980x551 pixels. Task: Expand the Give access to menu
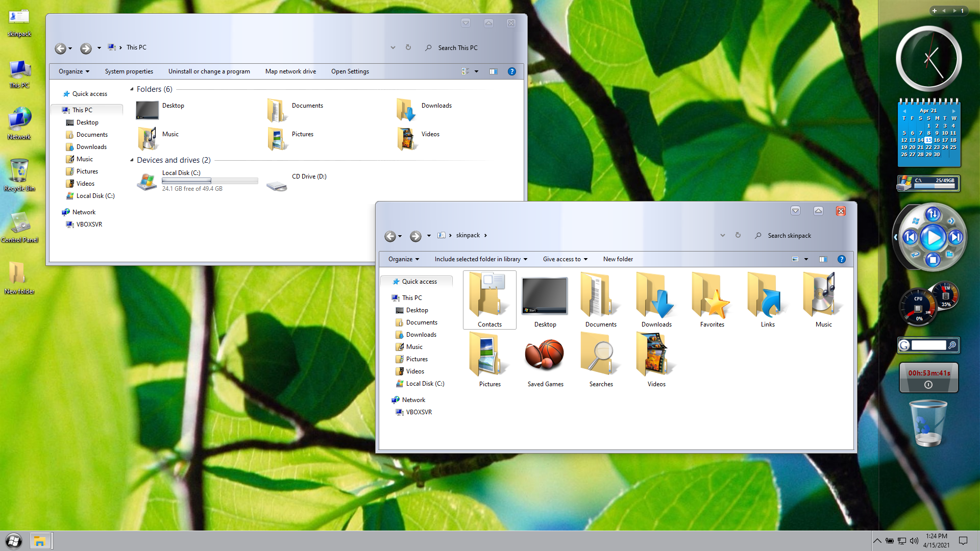coord(565,259)
